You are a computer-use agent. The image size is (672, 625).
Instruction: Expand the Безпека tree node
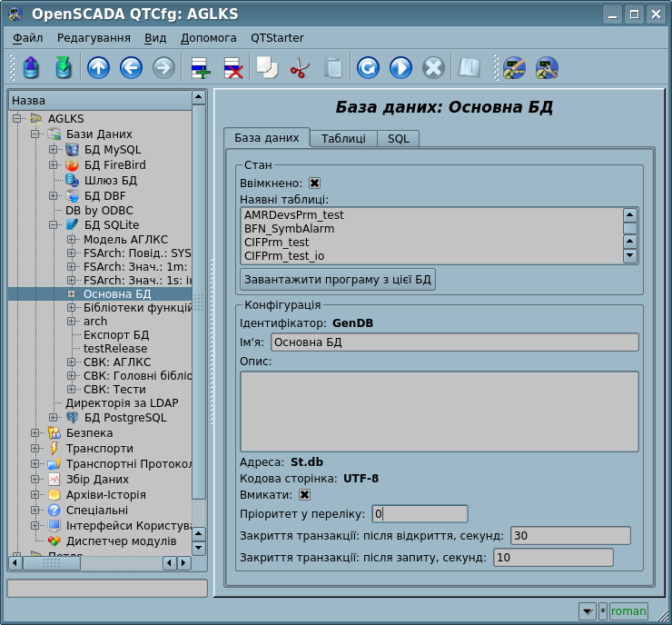pyautogui.click(x=35, y=433)
